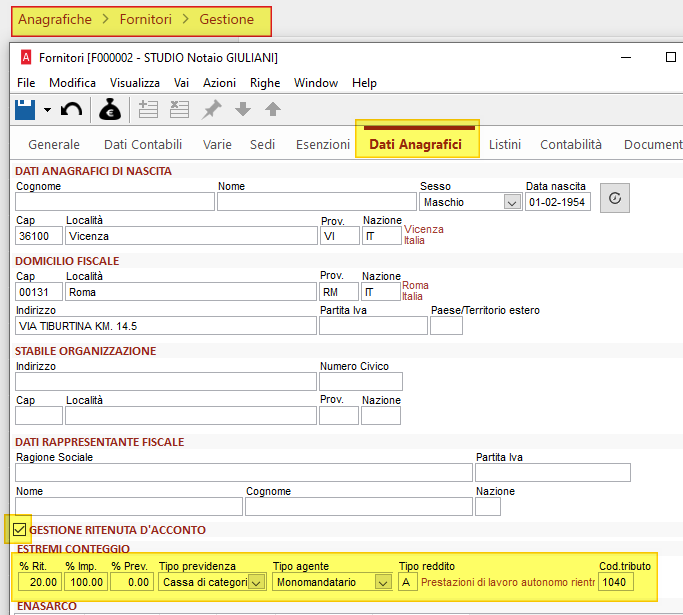Viewport: 683px width, 615px height.
Task: Click the delete row toolbar icon
Action: pyautogui.click(x=179, y=109)
